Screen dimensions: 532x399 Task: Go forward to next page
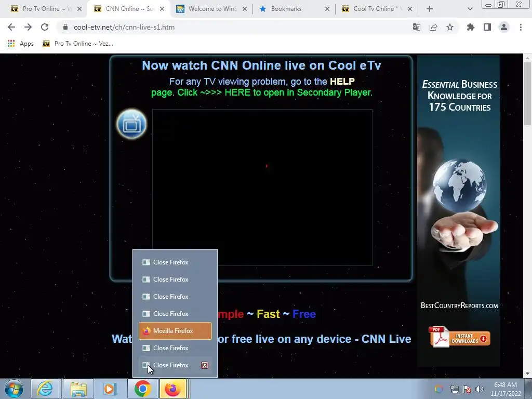[x=28, y=27]
